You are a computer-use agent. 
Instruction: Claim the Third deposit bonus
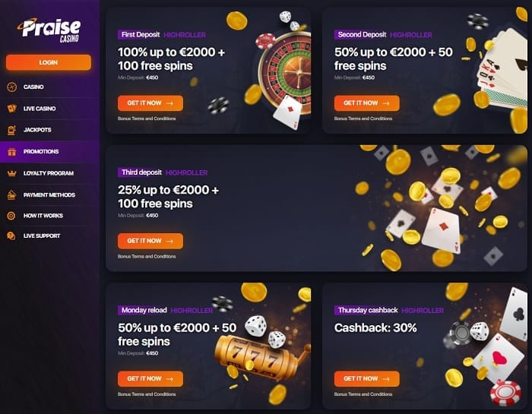(x=150, y=241)
